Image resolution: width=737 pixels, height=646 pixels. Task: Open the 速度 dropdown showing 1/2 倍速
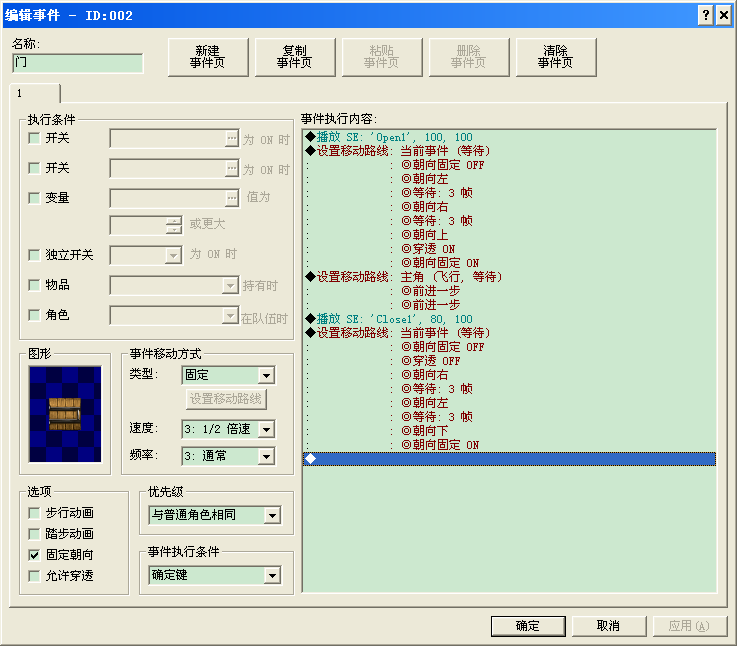pyautogui.click(x=228, y=429)
